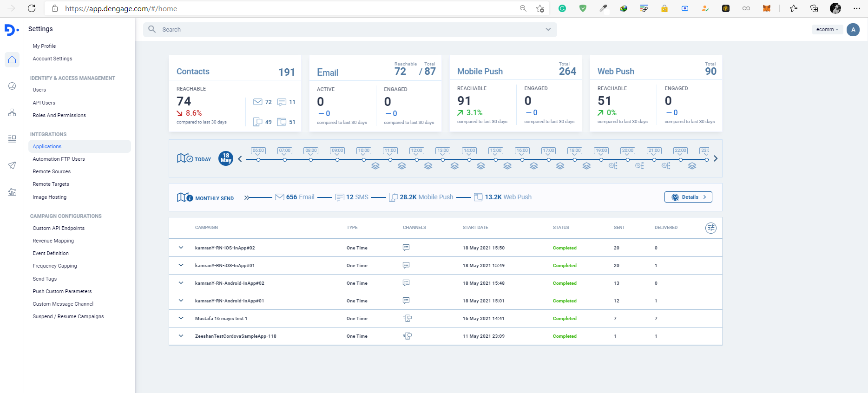Click the D. Dengage logo
The width and height of the screenshot is (868, 393).
click(x=11, y=30)
